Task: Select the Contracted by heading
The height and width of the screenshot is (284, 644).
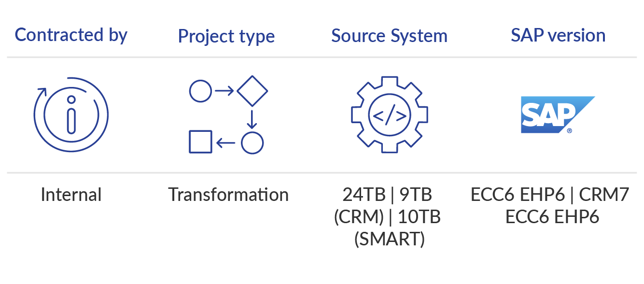Action: click(x=71, y=35)
